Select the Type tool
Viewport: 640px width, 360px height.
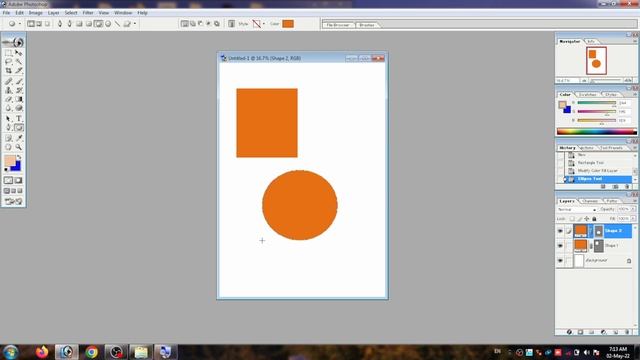click(x=18, y=119)
